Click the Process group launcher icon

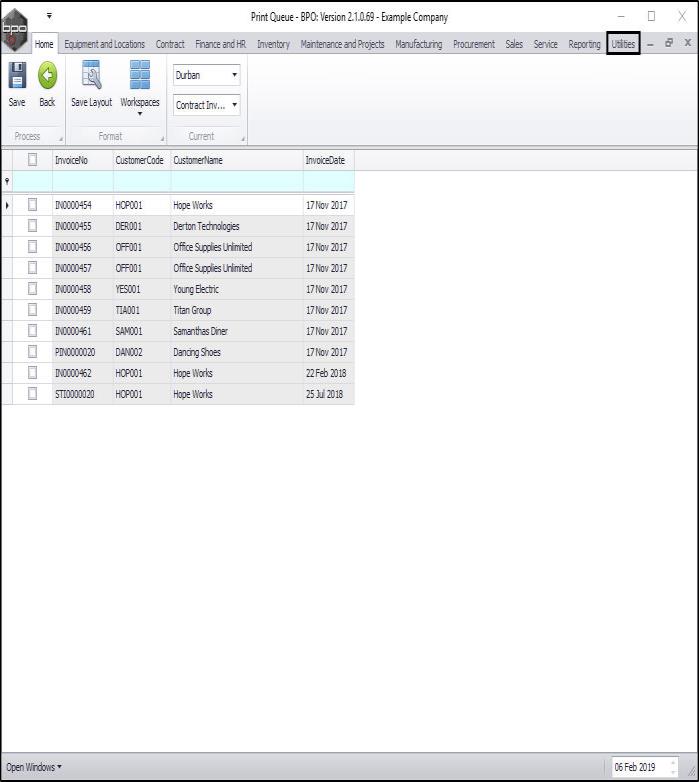pos(61,139)
